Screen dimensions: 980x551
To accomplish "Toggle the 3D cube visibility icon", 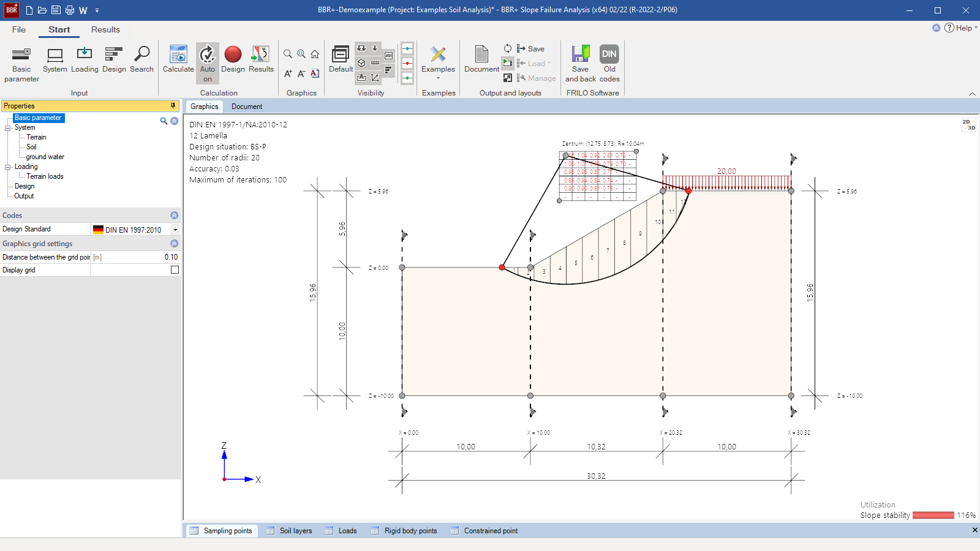I will (361, 63).
